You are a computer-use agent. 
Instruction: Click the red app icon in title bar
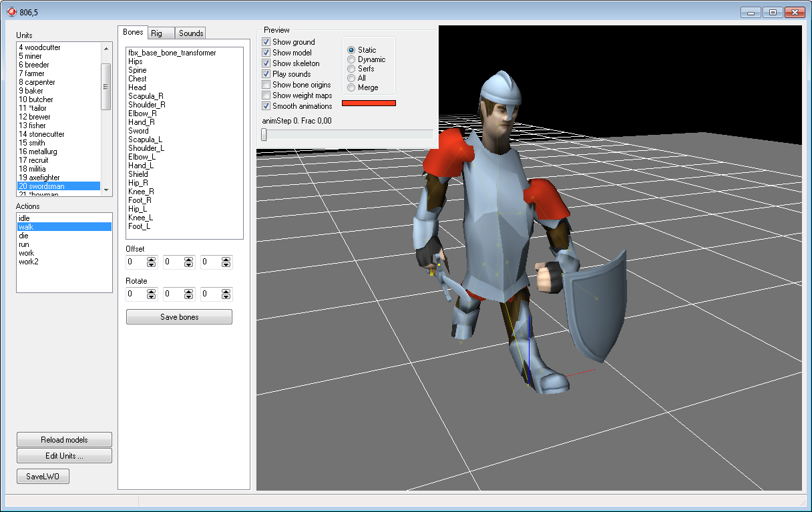(11, 11)
